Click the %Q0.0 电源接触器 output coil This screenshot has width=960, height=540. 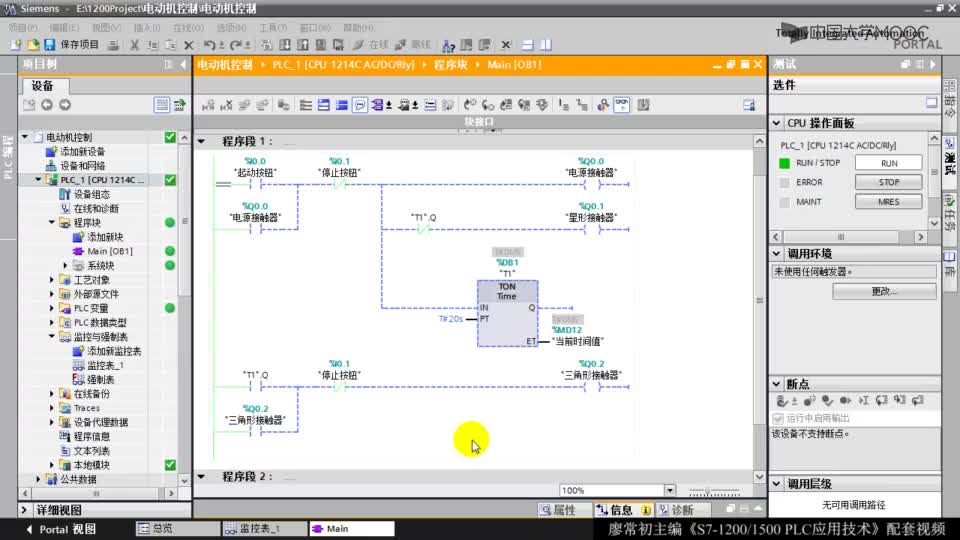(592, 184)
